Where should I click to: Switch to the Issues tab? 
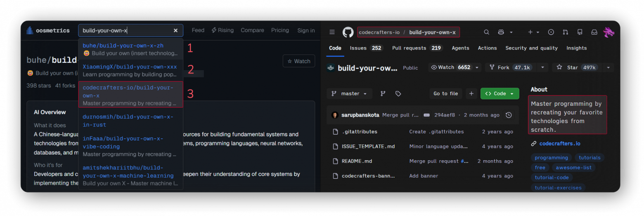point(366,48)
